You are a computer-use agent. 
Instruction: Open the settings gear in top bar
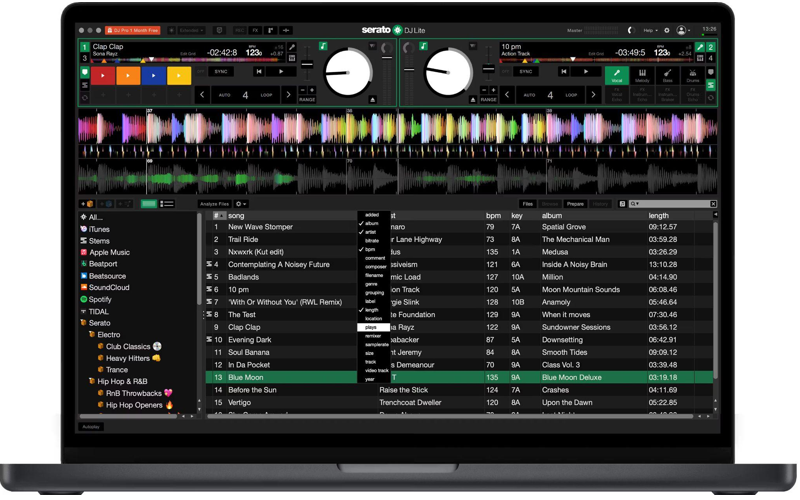(x=666, y=31)
